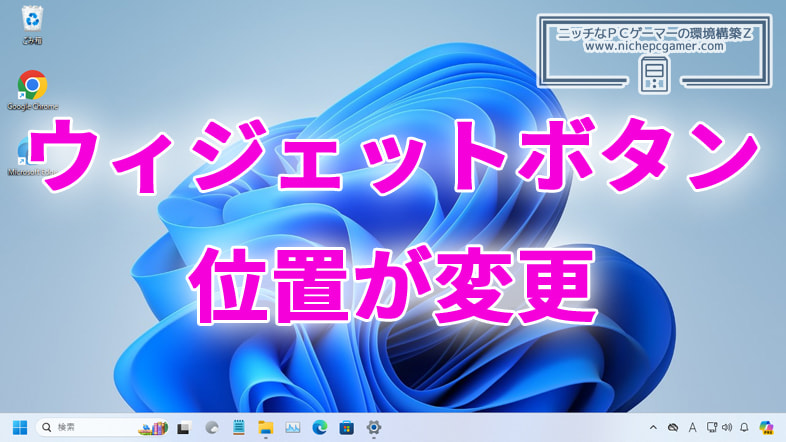The image size is (786, 442).
Task: Click the volume speaker tray icon
Action: tap(727, 427)
